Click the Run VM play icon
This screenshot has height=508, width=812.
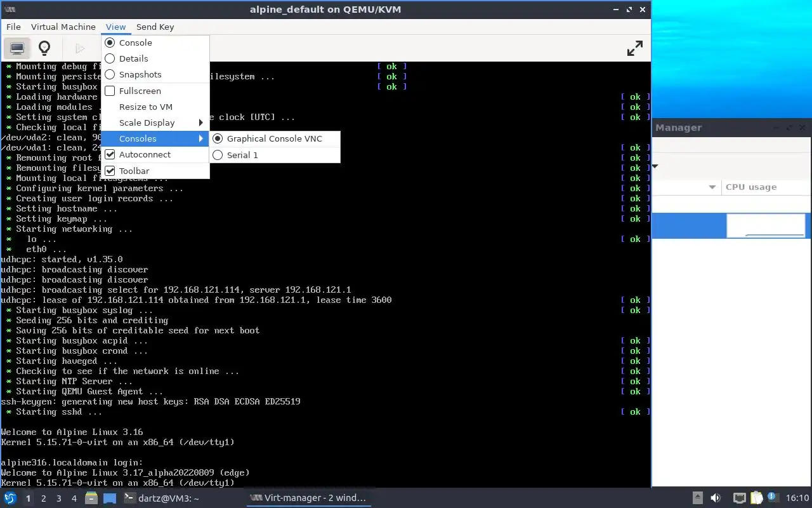coord(80,48)
